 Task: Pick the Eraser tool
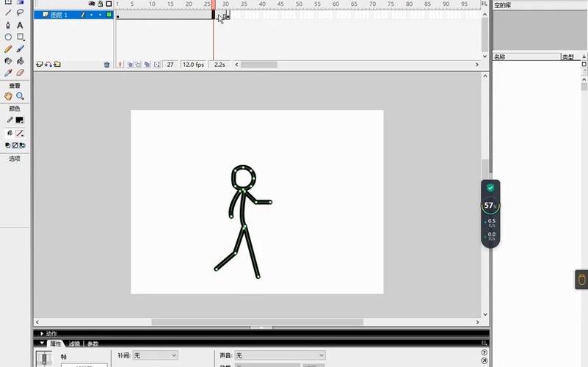[20, 73]
